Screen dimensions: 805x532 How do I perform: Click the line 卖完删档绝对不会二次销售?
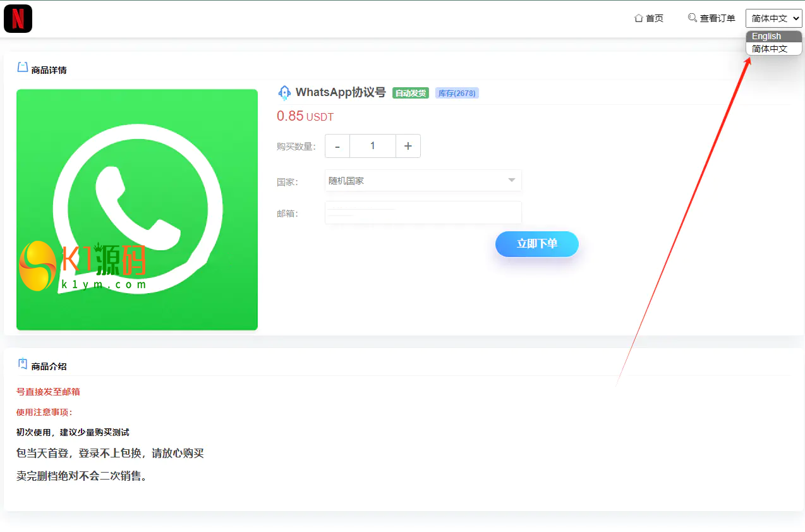(x=82, y=476)
